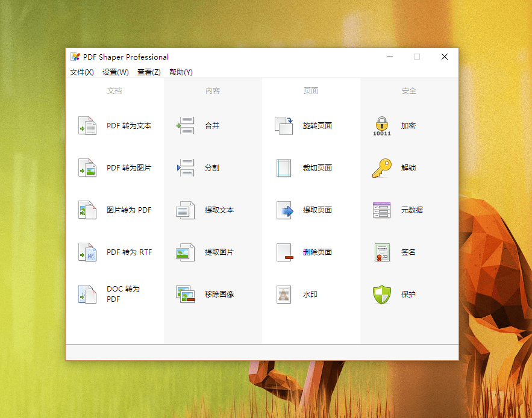
Task: Click the 内容 column header
Action: tap(213, 90)
